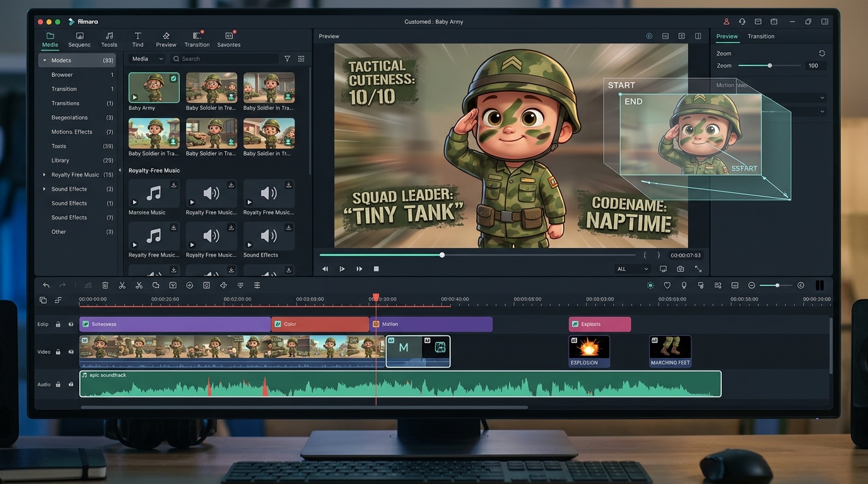Toggle lock on the Eolip track

[x=58, y=324]
